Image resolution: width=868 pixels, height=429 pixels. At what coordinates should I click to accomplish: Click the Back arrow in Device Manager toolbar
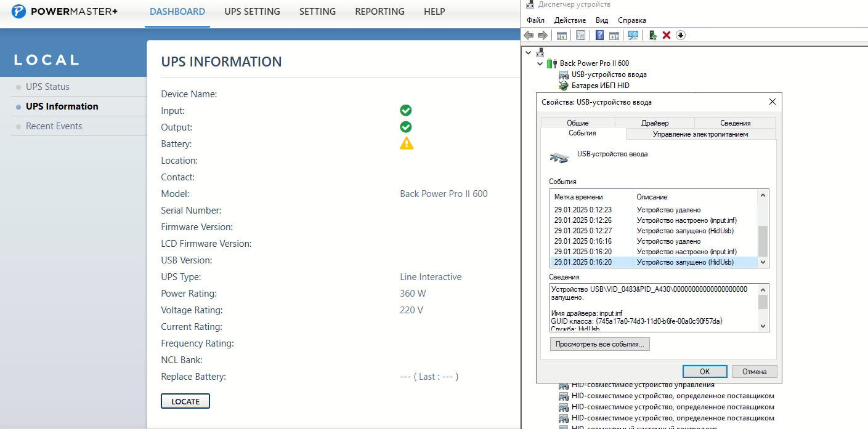(528, 36)
